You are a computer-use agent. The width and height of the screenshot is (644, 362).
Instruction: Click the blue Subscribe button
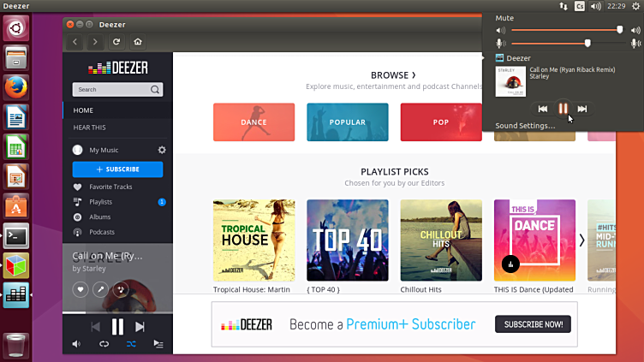coord(117,169)
